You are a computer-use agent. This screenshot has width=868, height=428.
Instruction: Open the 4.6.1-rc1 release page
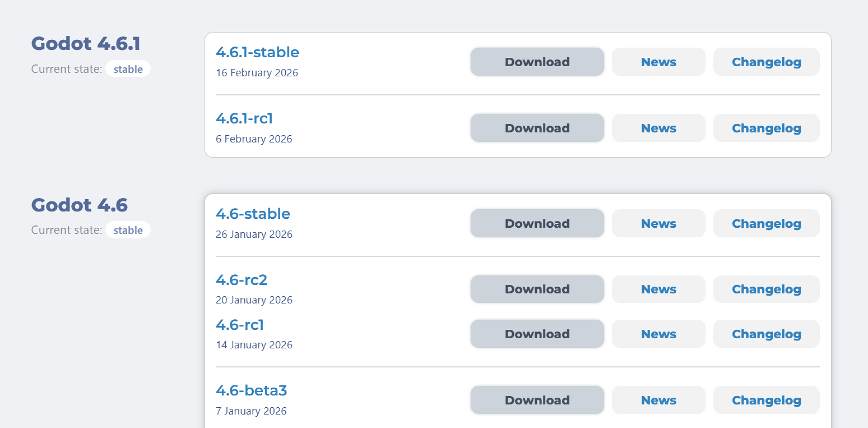244,118
